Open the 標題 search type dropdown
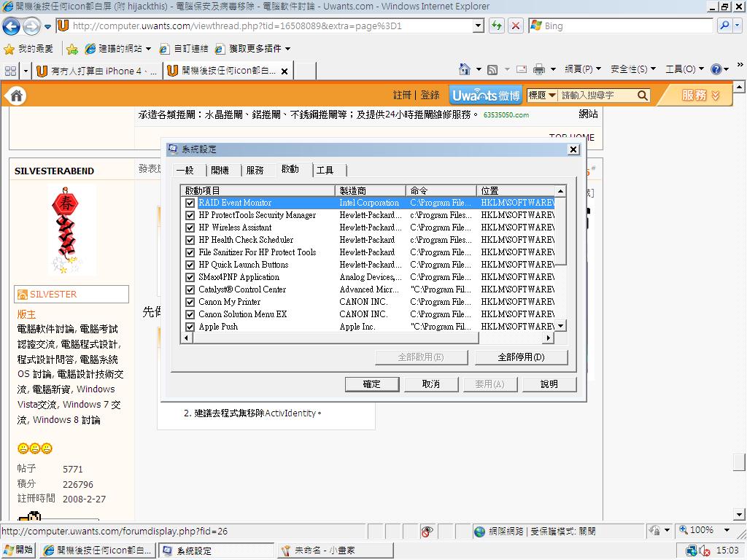Screen dimensions: 747x560 [542, 96]
